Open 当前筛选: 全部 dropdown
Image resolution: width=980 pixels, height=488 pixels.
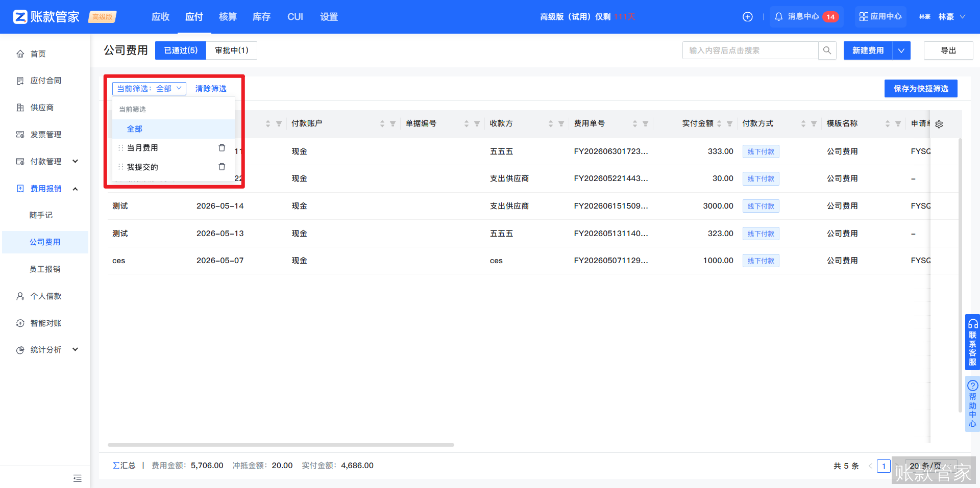click(149, 89)
